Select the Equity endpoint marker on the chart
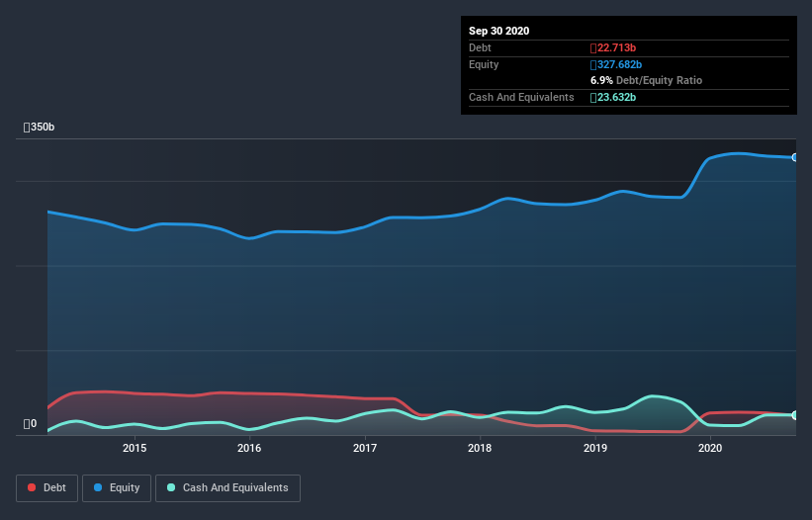The height and width of the screenshot is (520, 812). 795,157
